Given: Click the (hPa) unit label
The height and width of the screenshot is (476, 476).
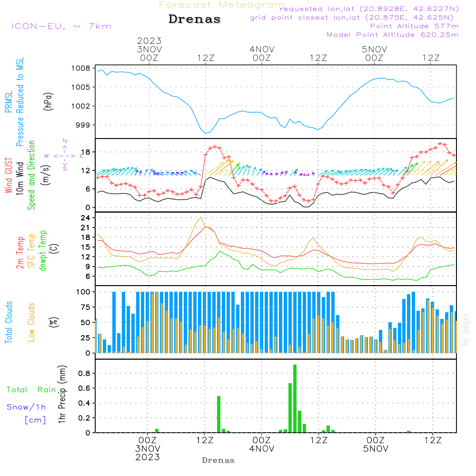Looking at the screenshot, I should 48,101.
